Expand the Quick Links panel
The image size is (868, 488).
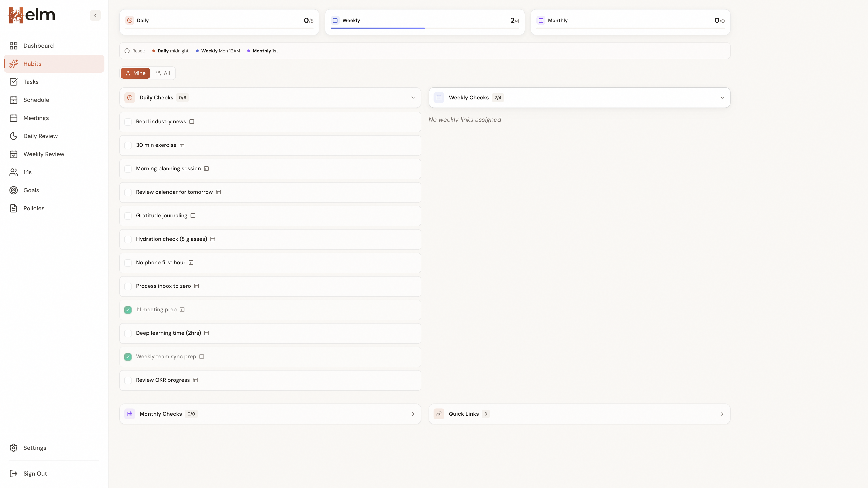[x=722, y=414]
